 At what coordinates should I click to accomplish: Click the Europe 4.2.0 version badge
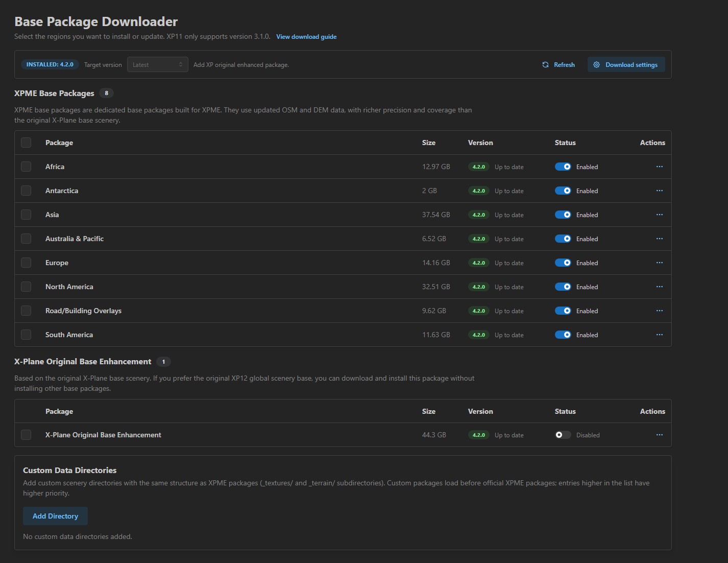tap(479, 263)
